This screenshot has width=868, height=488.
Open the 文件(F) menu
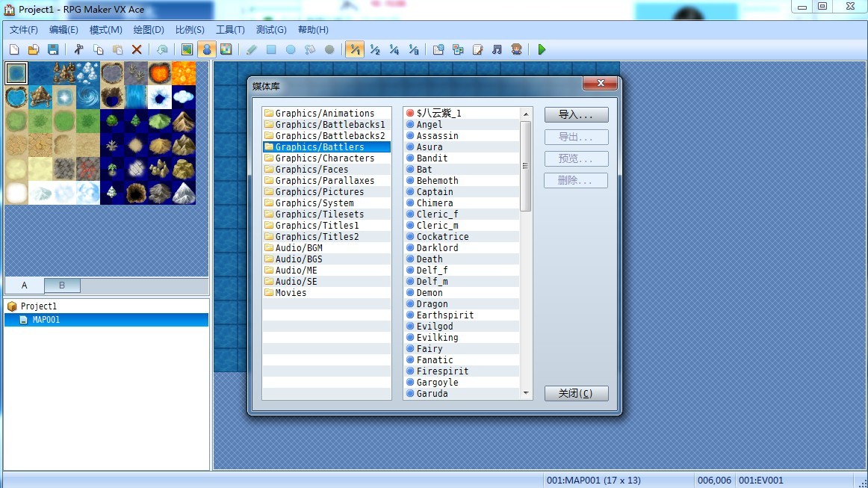point(24,30)
